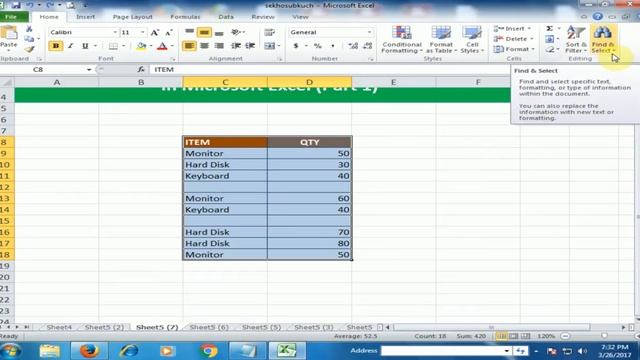Switch to the Review tab
640x360 pixels.
(x=263, y=17)
